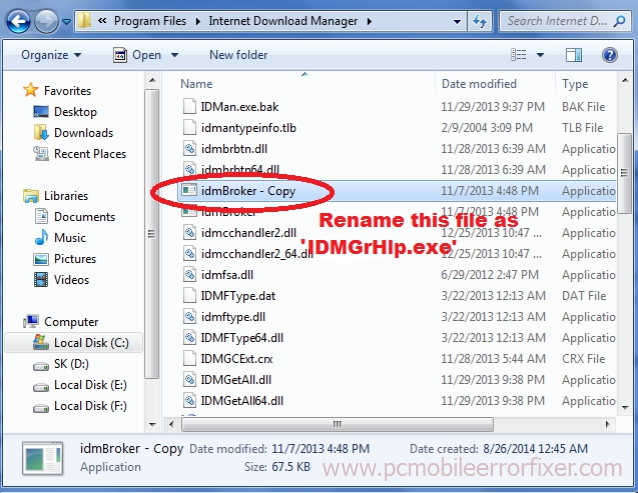Open Help with question mark icon
638x493 pixels.
point(610,55)
